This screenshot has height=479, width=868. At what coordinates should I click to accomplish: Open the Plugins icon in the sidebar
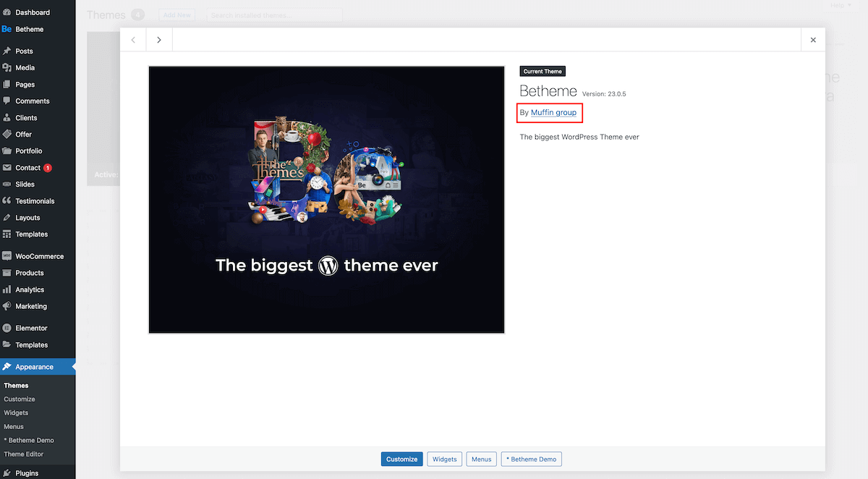7,473
